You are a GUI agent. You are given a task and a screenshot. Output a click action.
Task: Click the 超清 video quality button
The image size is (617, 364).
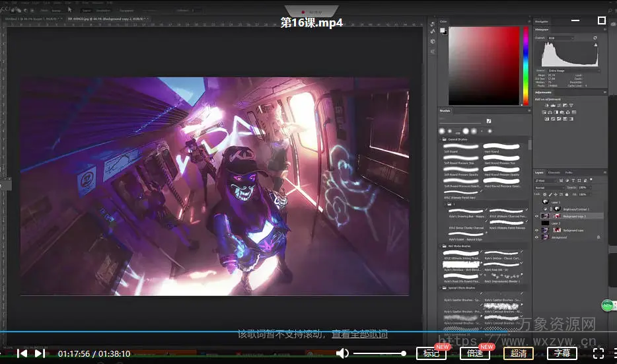point(519,353)
